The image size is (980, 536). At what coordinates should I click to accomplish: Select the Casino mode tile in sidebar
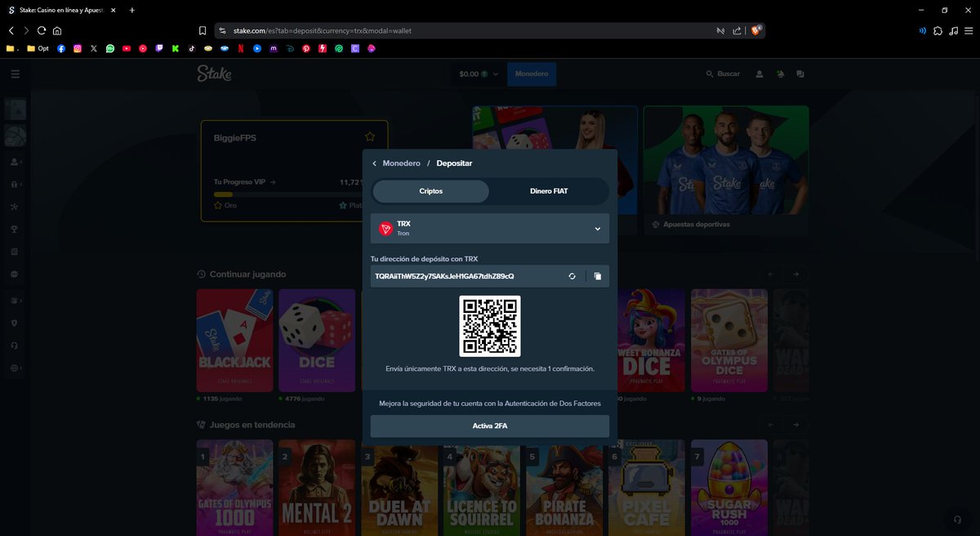point(16,109)
